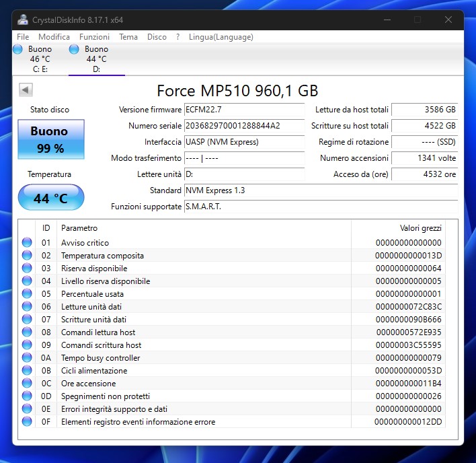The width and height of the screenshot is (476, 463).
Task: Click raw value 00000000012DD
Action: [x=408, y=422]
